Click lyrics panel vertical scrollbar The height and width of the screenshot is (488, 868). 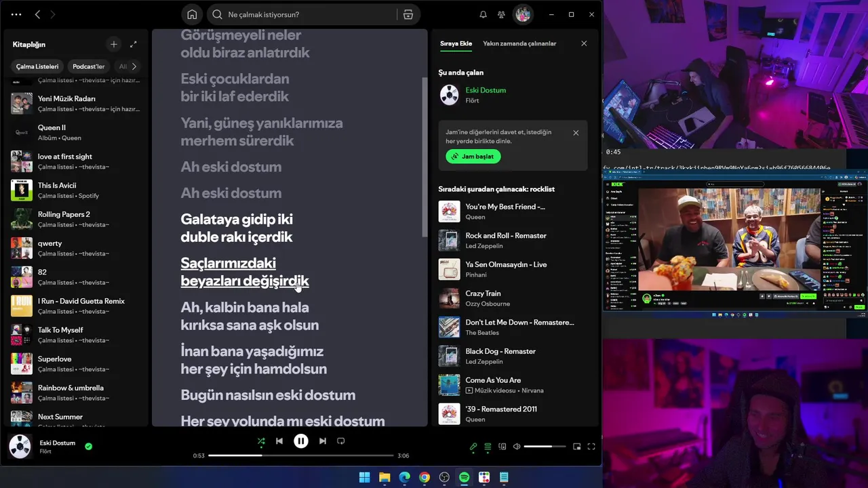tap(425, 156)
